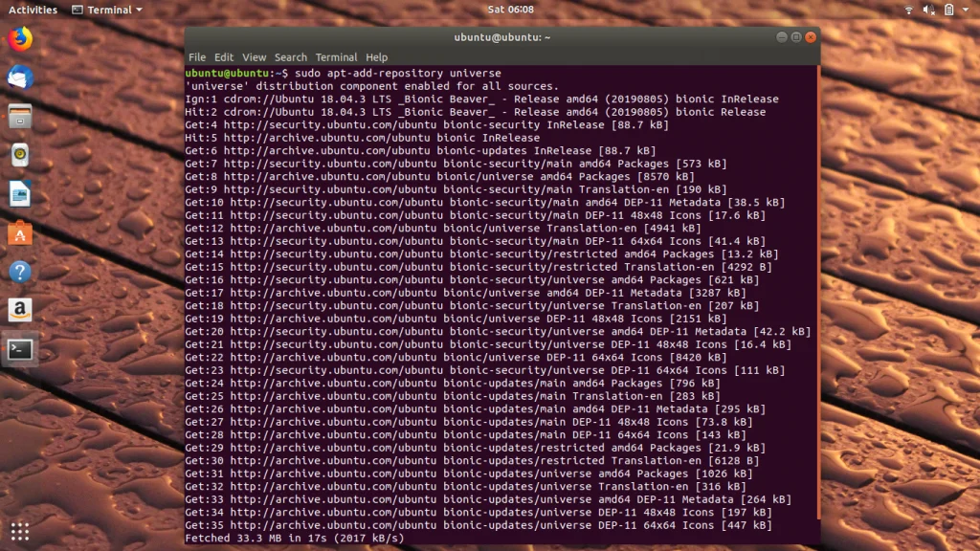Close the terminal window
980x551 pixels.
(811, 37)
